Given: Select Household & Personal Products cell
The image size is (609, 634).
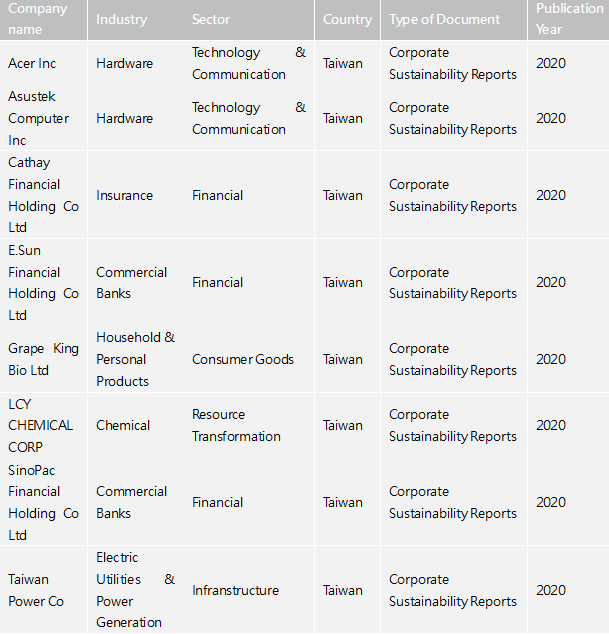Looking at the screenshot, I should point(135,359).
